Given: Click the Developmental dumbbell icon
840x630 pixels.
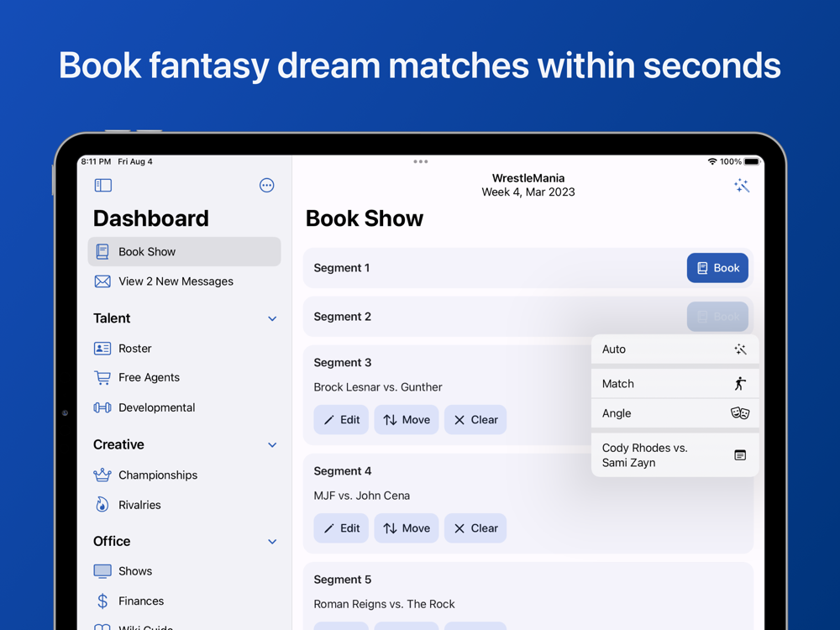Looking at the screenshot, I should [x=102, y=407].
